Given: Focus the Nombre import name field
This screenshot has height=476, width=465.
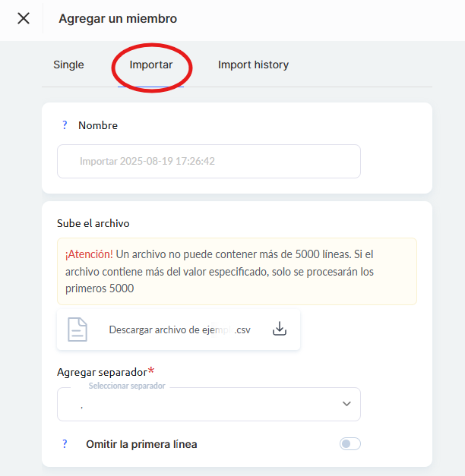Looking at the screenshot, I should click(x=208, y=162).
